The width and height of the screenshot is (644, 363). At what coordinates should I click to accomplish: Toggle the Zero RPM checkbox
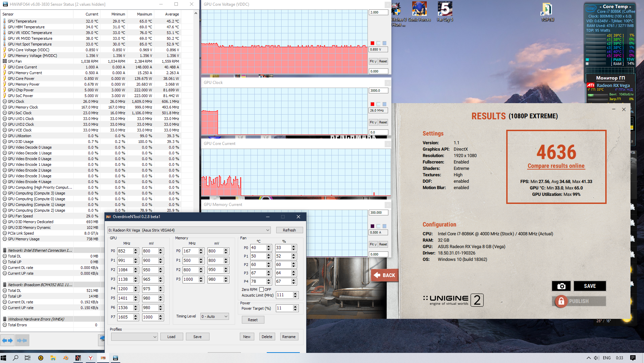[x=261, y=290]
